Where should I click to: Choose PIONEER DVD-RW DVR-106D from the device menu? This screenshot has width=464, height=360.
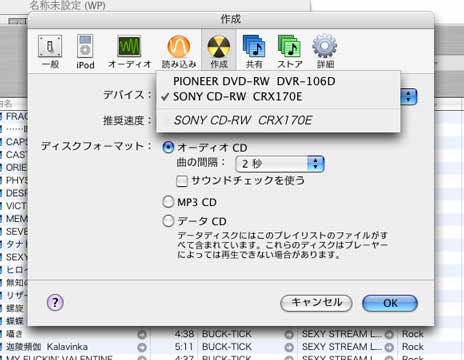click(x=278, y=81)
